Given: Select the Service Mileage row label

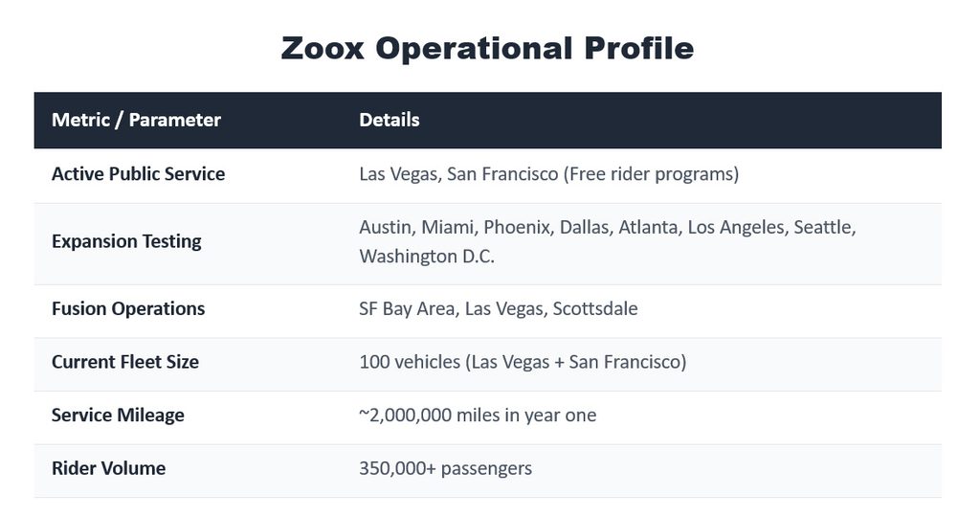Looking at the screenshot, I should pos(118,416).
